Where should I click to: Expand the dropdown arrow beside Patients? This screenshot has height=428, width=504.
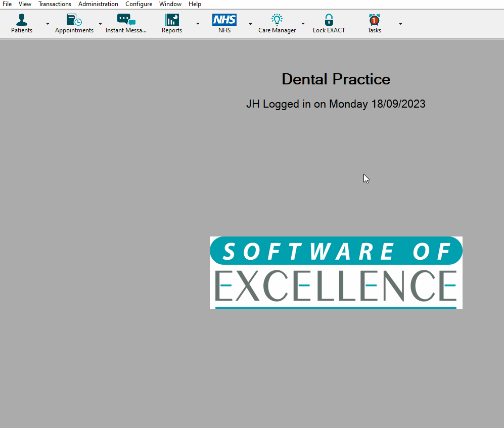coord(48,24)
